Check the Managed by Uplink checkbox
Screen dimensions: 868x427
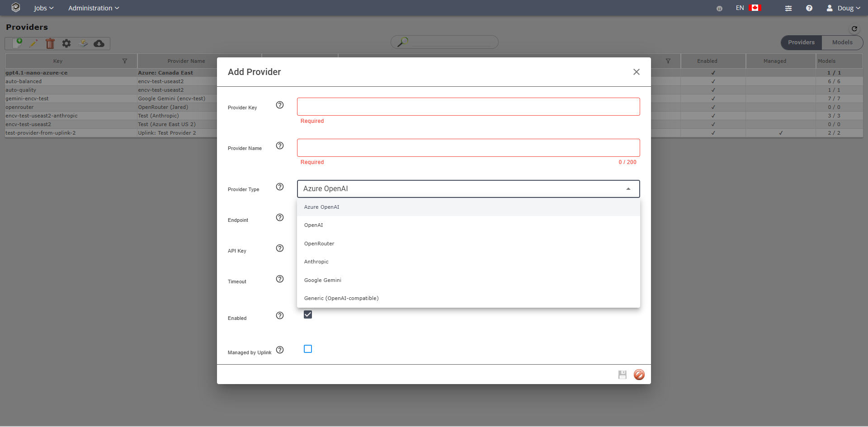[308, 349]
